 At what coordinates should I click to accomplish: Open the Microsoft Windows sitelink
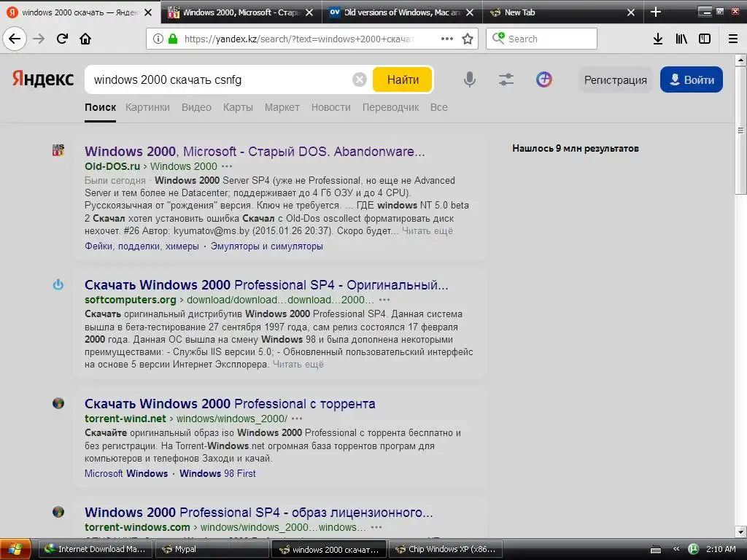(126, 473)
